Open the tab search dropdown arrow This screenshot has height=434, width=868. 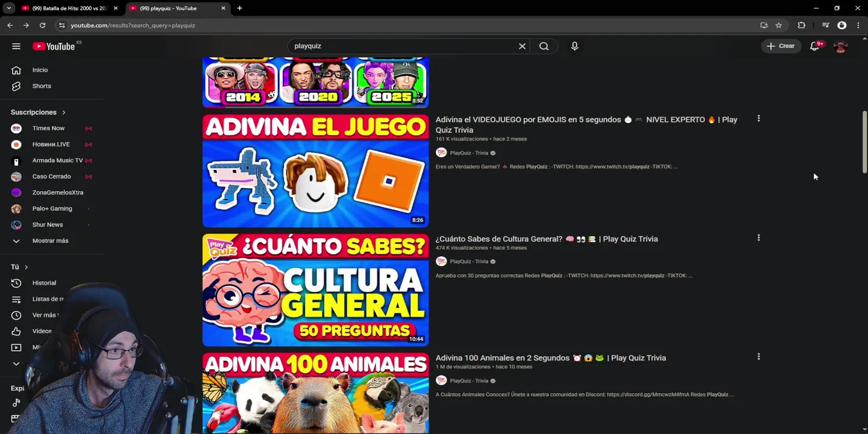click(8, 8)
